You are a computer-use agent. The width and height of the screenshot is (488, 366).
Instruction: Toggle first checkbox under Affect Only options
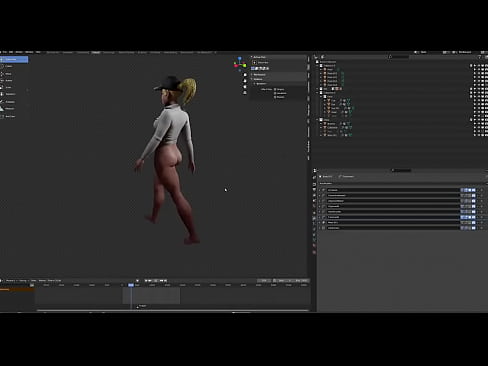[275, 89]
